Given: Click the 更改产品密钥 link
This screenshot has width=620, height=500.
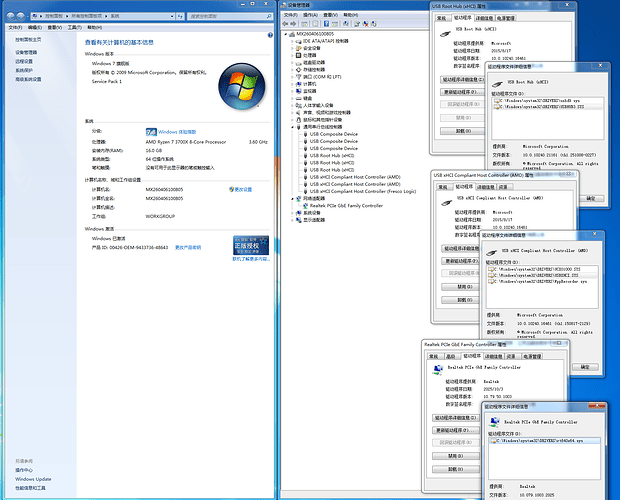Looking at the screenshot, I should tap(188, 247).
